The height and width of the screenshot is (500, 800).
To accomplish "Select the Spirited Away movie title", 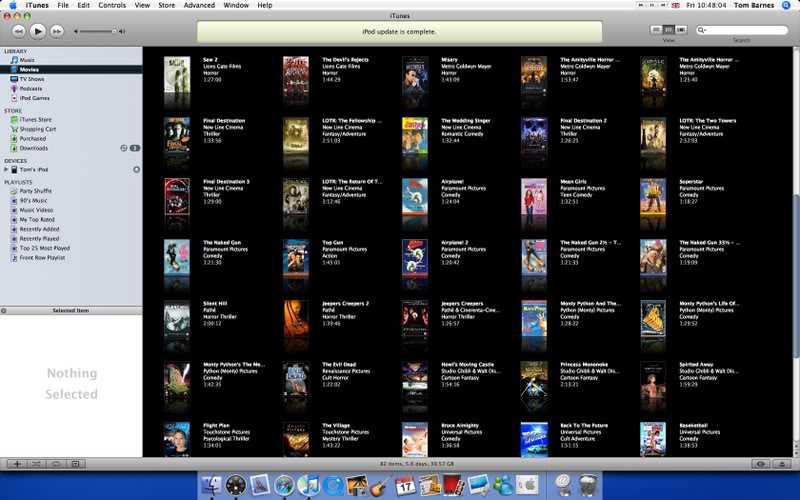I will pos(696,365).
